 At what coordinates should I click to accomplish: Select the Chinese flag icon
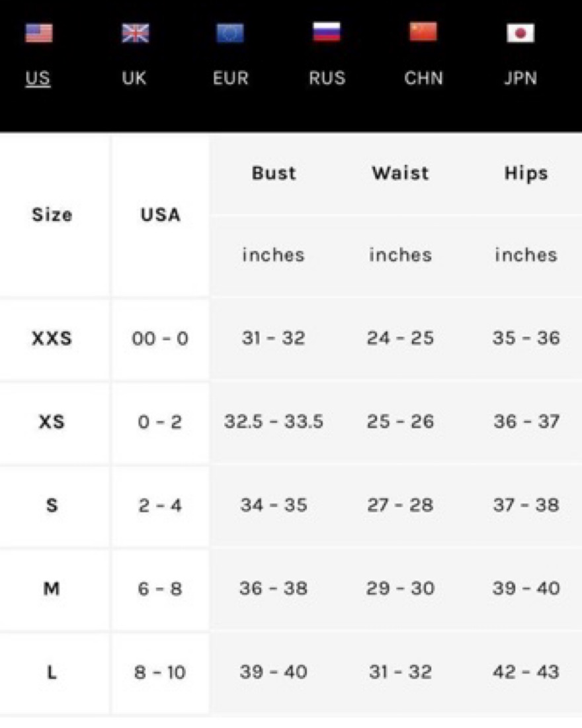(x=423, y=32)
